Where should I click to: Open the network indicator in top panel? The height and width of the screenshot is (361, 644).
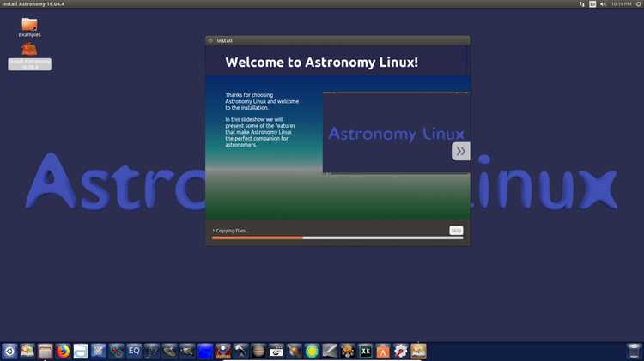tap(581, 4)
